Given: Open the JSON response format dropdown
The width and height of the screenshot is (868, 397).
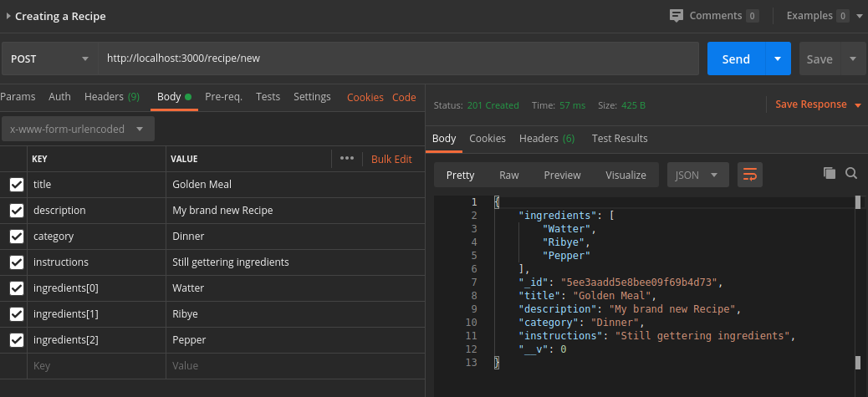Looking at the screenshot, I should [x=697, y=175].
